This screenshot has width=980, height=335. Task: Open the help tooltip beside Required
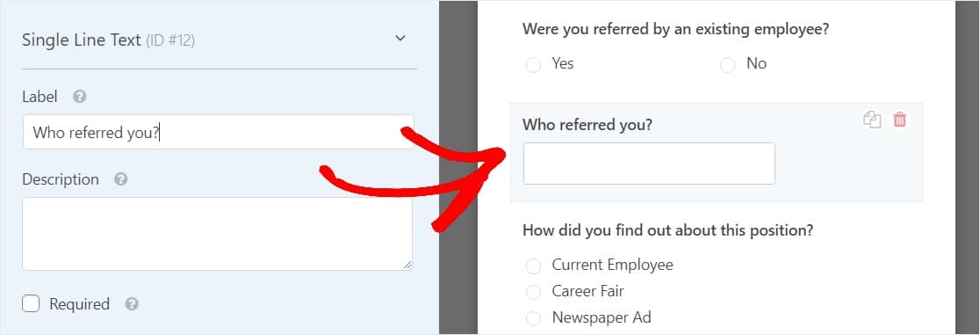click(131, 304)
